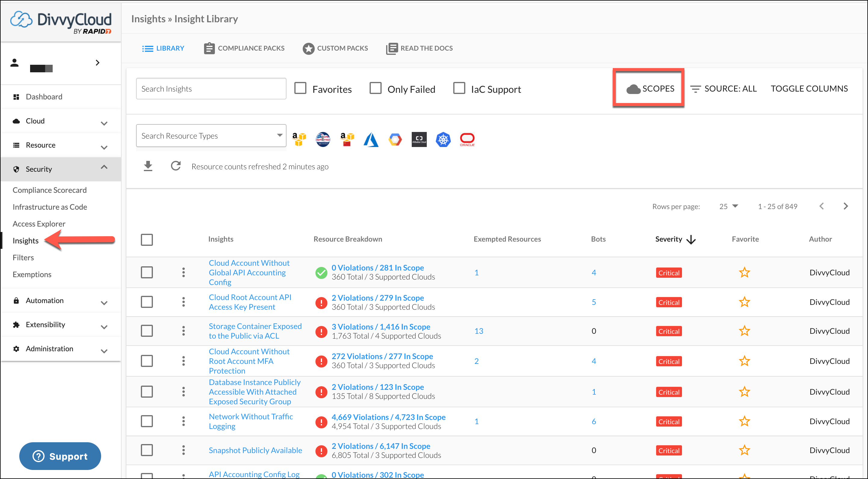The width and height of the screenshot is (868, 479).
Task: Filter by the Kubernetes icon
Action: [443, 139]
